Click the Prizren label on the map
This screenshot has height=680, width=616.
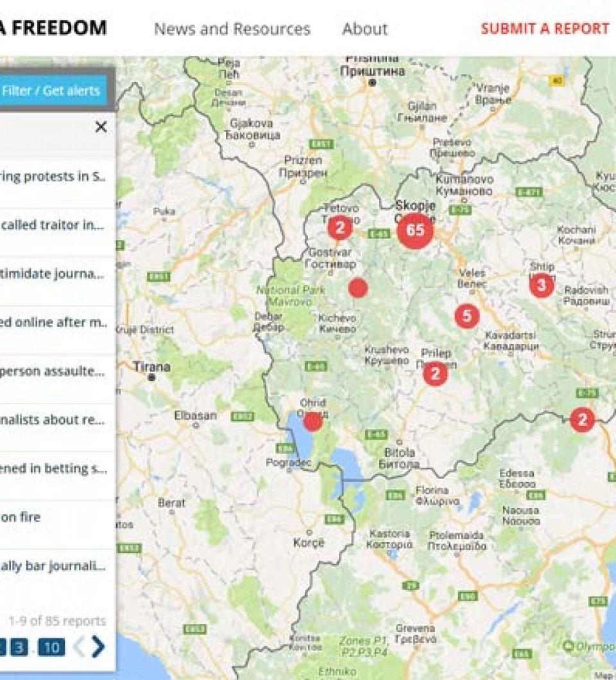(303, 167)
